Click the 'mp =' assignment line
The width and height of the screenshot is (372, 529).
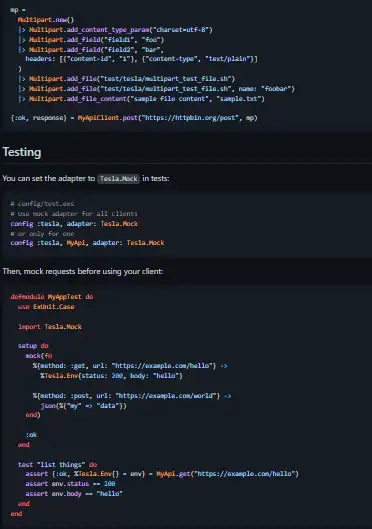click(18, 10)
